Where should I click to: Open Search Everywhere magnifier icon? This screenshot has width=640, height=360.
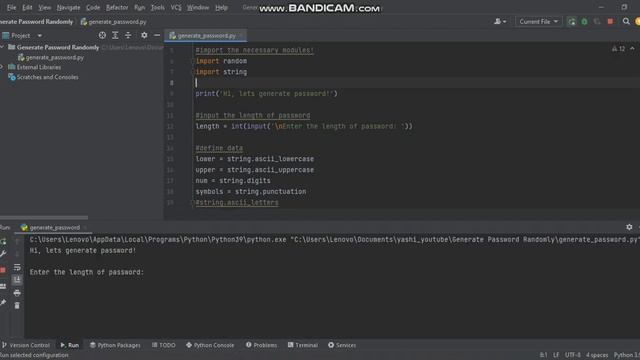point(626,22)
